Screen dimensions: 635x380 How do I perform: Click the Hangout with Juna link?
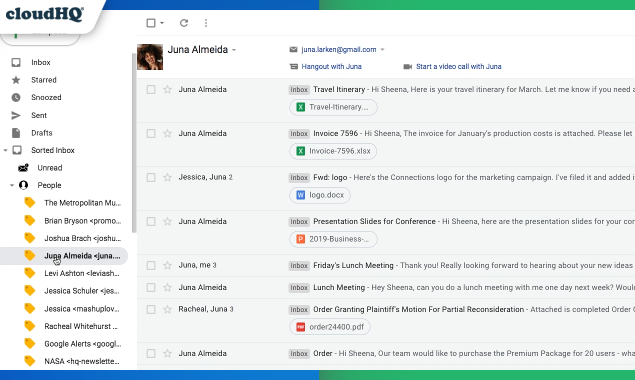331,66
